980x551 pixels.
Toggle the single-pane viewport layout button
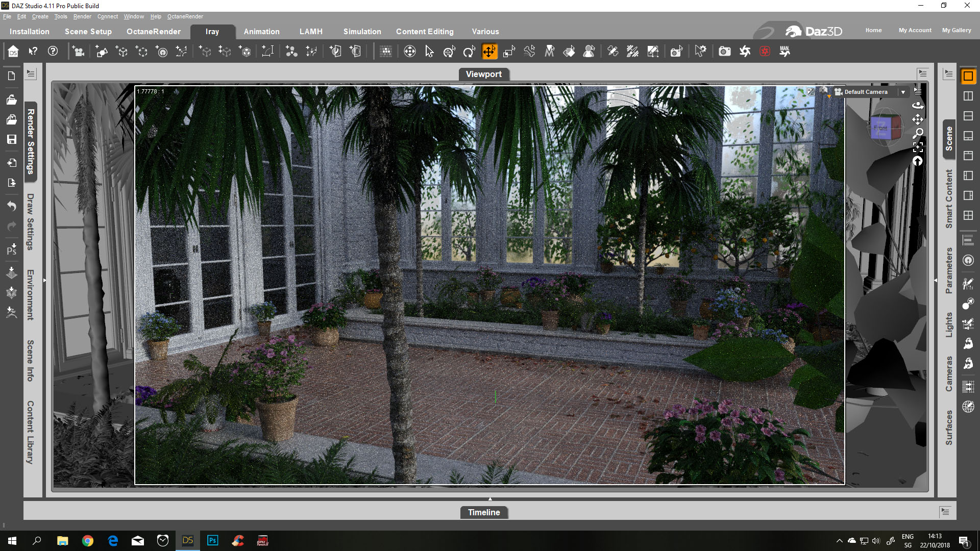click(968, 77)
